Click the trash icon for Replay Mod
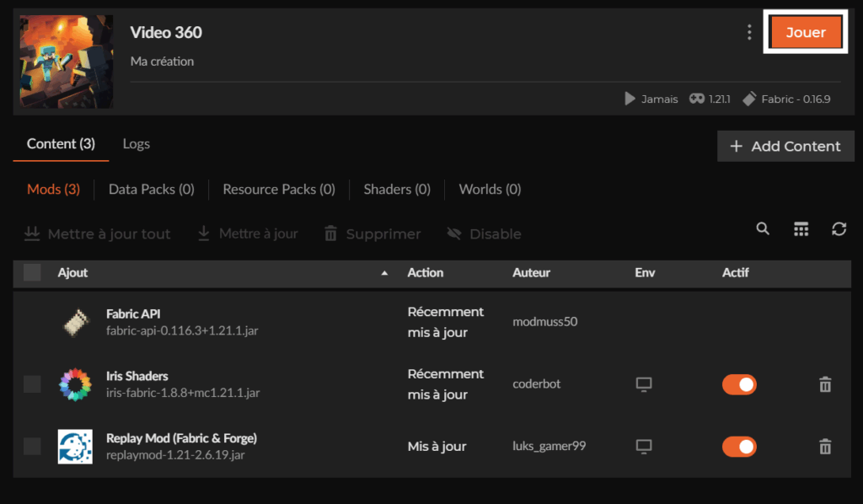The width and height of the screenshot is (863, 504). point(825,447)
